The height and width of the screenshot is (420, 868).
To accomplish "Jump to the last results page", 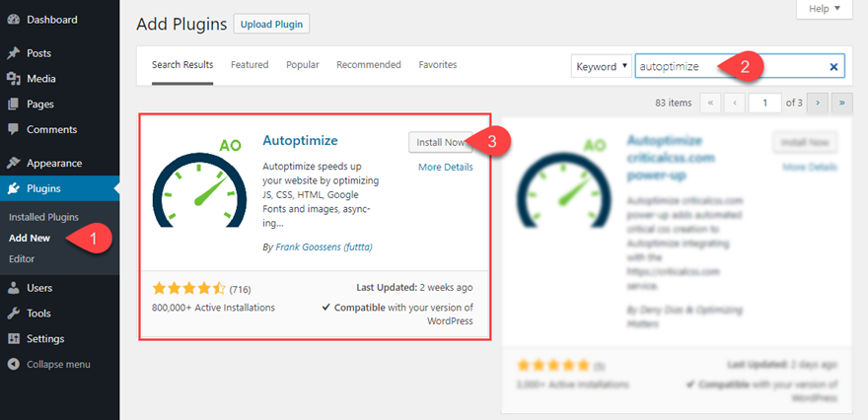I will [842, 103].
